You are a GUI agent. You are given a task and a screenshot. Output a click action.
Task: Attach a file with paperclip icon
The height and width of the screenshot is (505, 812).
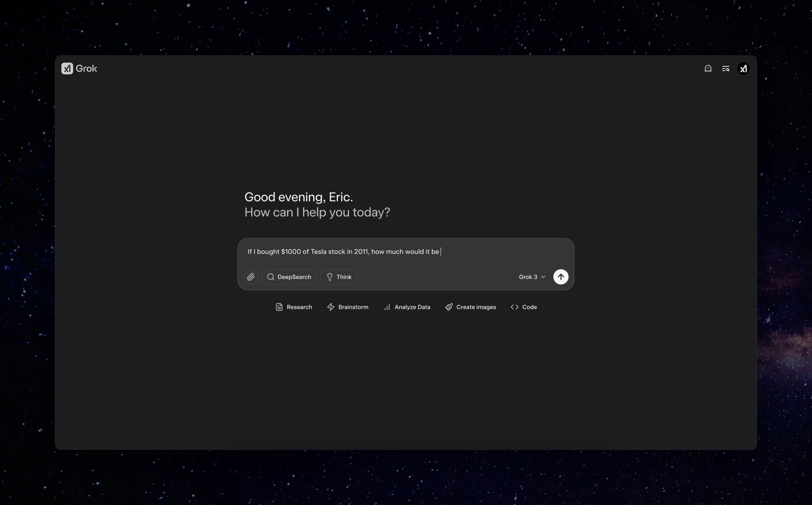[251, 277]
